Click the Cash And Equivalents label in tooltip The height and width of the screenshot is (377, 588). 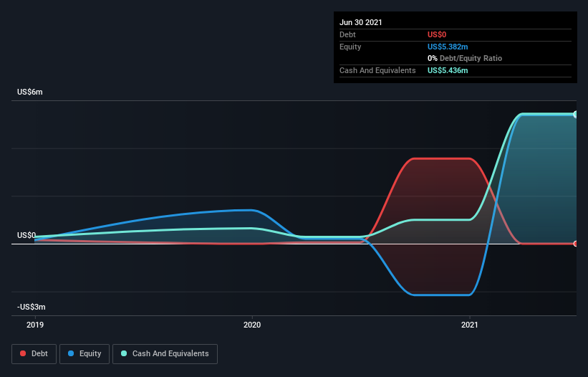377,70
